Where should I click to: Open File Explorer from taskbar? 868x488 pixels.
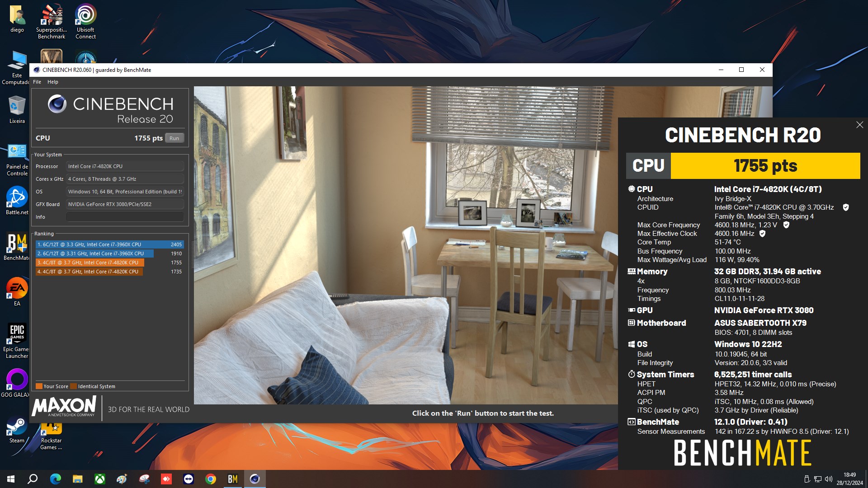(78, 479)
